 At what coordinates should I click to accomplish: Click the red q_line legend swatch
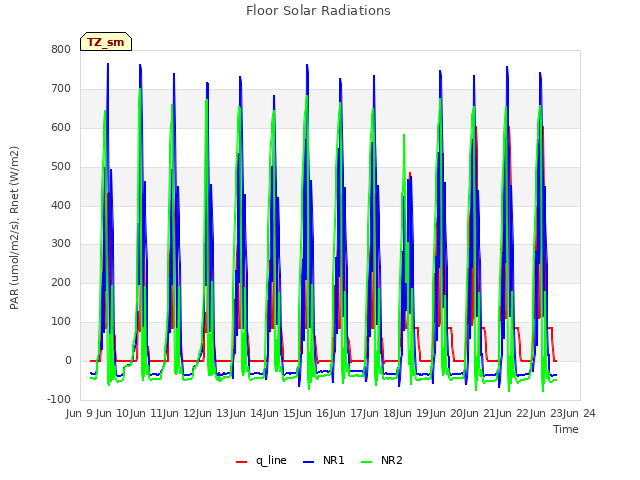point(241,462)
